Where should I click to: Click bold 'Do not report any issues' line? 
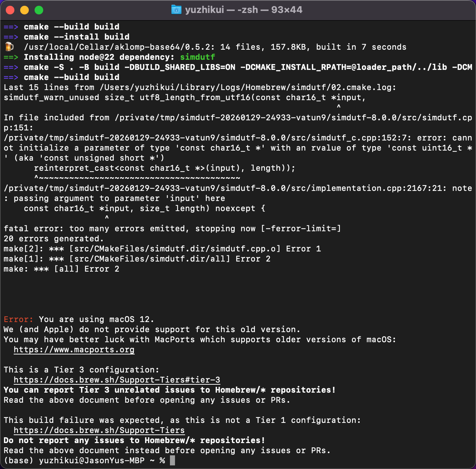click(x=135, y=441)
